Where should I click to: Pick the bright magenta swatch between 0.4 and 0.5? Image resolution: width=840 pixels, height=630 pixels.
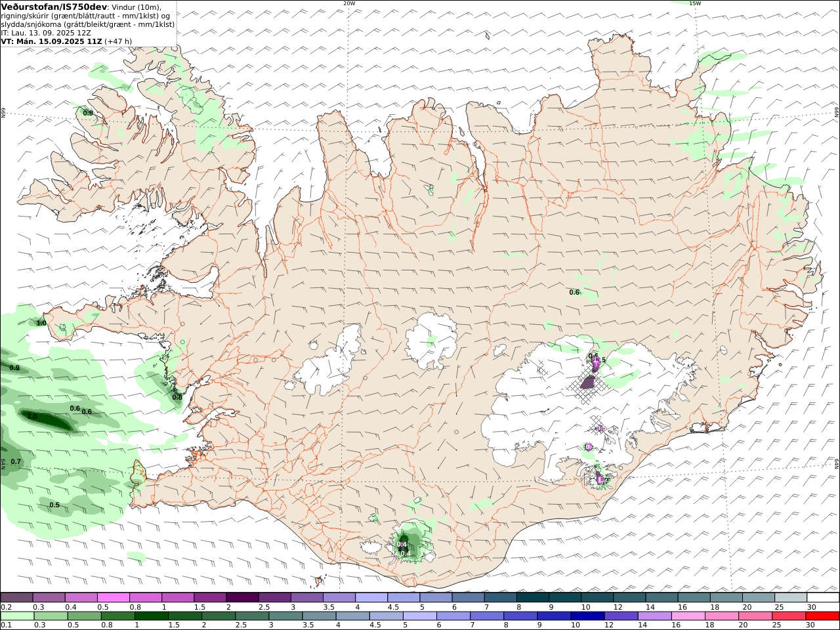click(114, 598)
